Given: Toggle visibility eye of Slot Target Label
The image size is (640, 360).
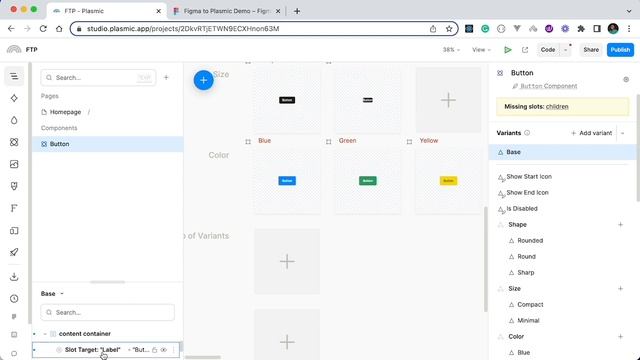Looking at the screenshot, I should [164, 350].
